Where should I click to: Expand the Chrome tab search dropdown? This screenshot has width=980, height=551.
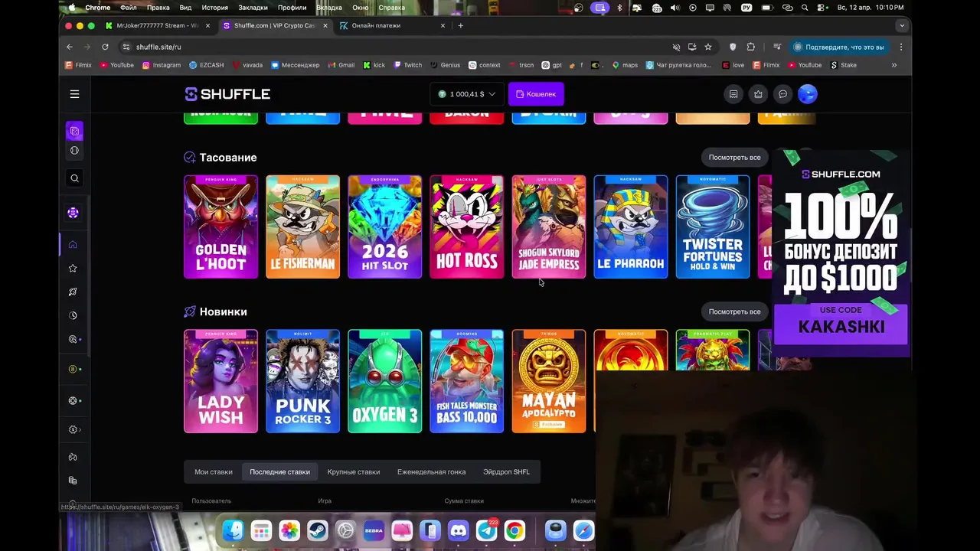tap(901, 25)
